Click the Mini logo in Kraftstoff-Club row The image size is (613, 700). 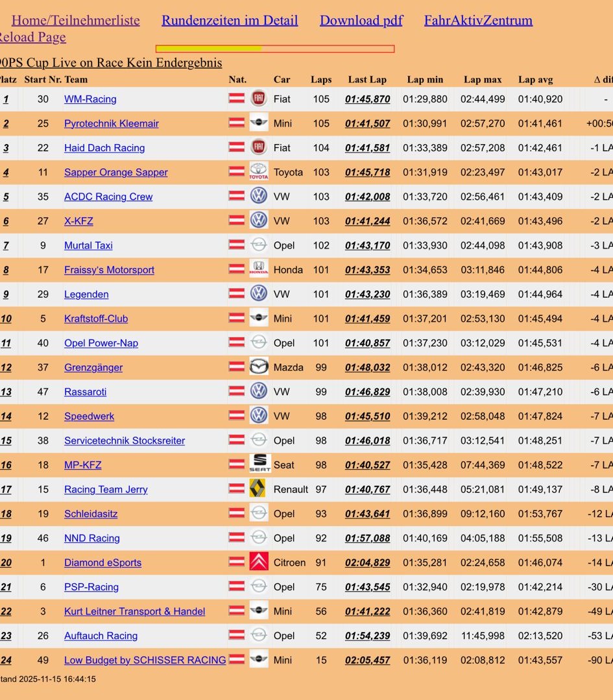[x=259, y=318]
